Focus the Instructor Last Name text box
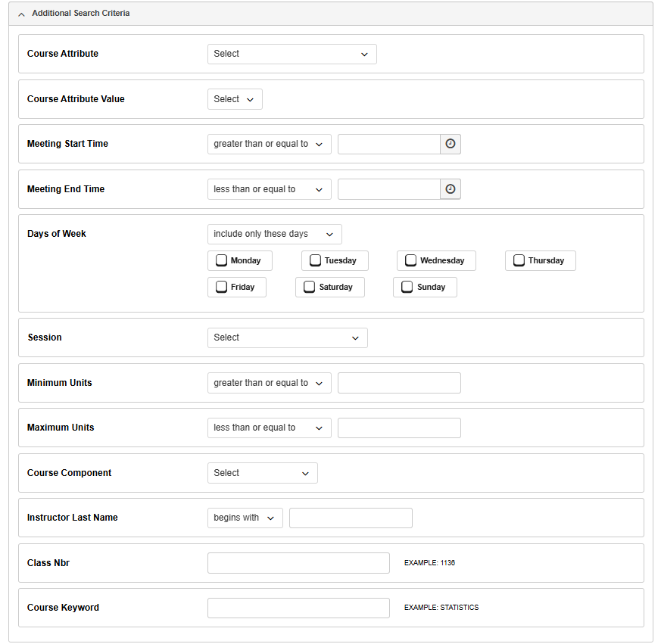Viewport: 661px width, 644px height. (x=351, y=518)
